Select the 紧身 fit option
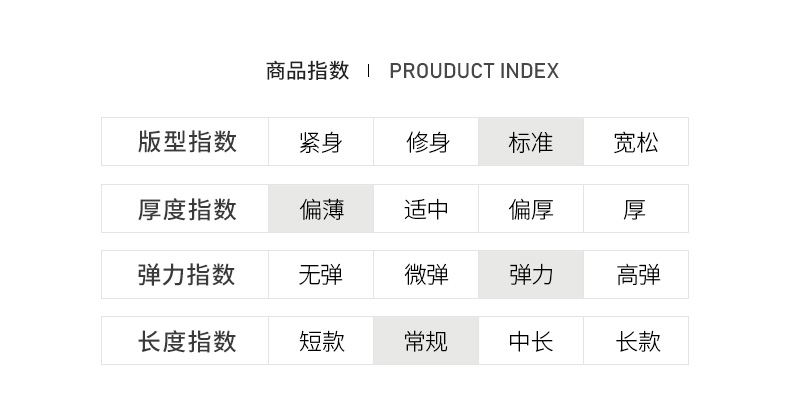 [x=320, y=142]
